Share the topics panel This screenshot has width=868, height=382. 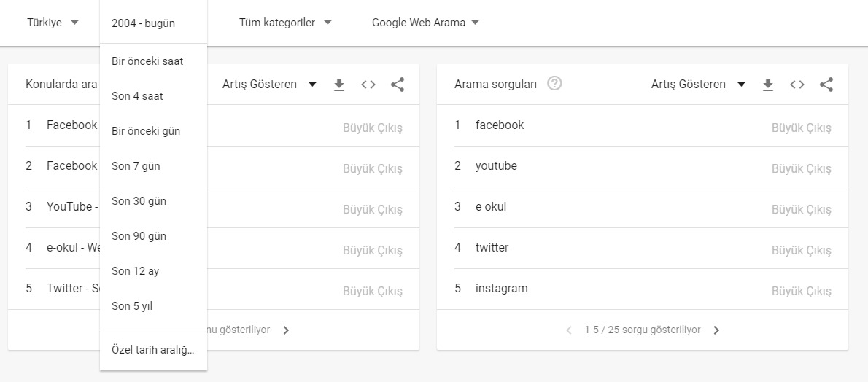coord(398,85)
